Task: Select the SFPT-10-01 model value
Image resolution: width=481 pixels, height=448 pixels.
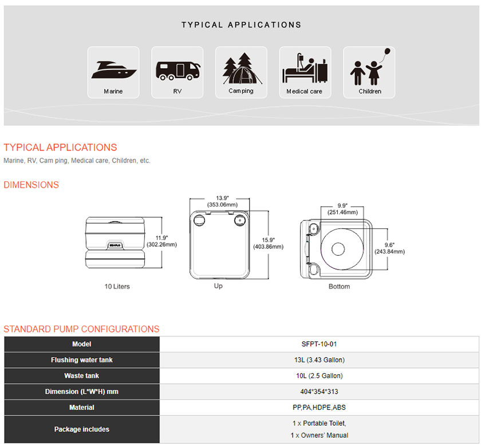Action: pos(319,344)
